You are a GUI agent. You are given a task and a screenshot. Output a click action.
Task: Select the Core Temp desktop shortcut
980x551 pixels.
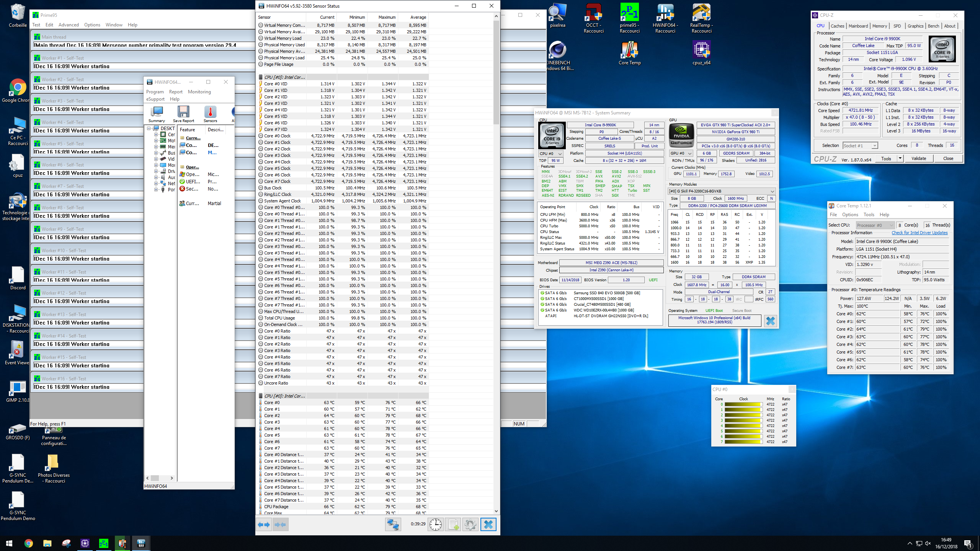click(629, 53)
